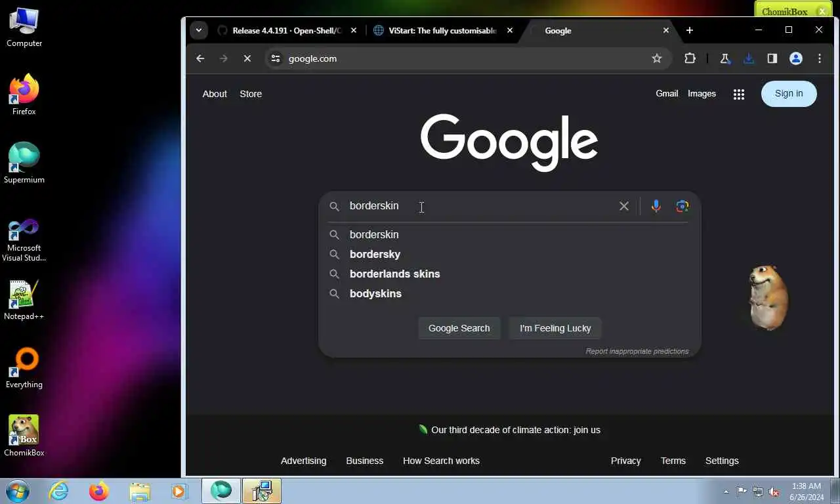
Task: Open the Windows Start menu orb
Action: [x=18, y=491]
